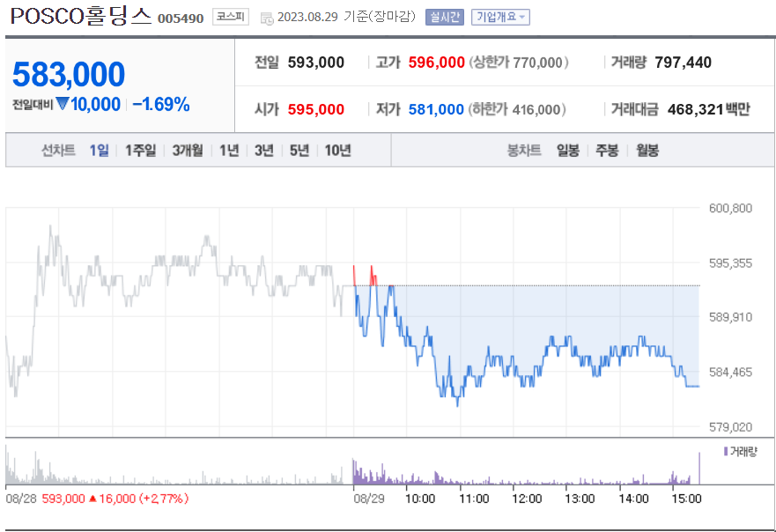Select the 5년 line chart tab

tap(299, 150)
